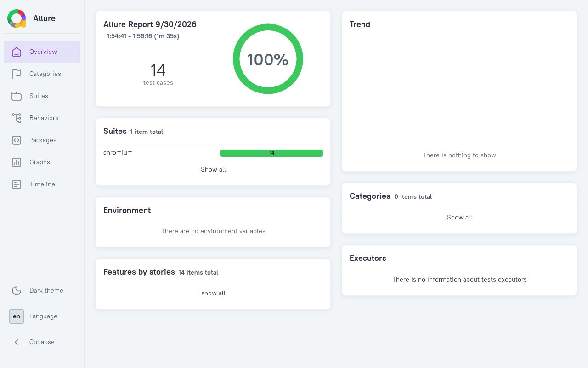Collapse the sidebar via Collapse label
Viewport: 588px width, 368px height.
[x=42, y=342]
